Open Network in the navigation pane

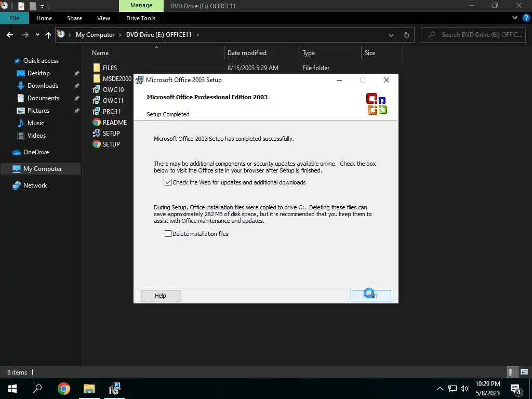[x=35, y=185]
